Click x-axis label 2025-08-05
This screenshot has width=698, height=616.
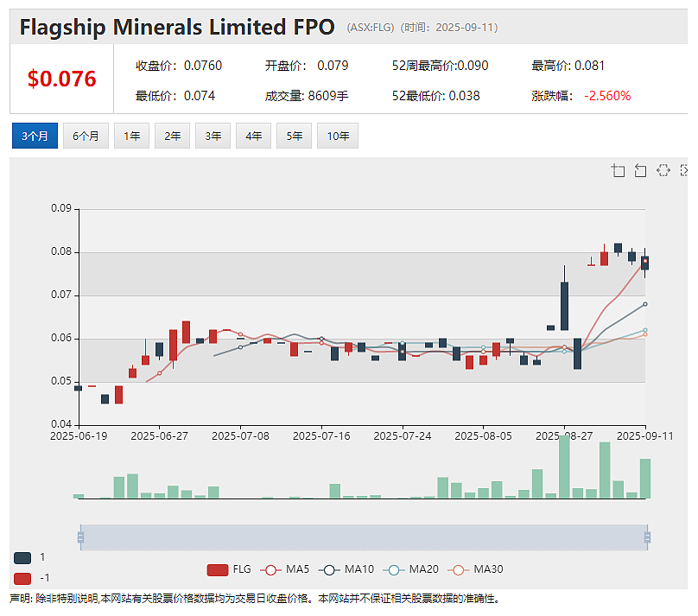tap(484, 436)
